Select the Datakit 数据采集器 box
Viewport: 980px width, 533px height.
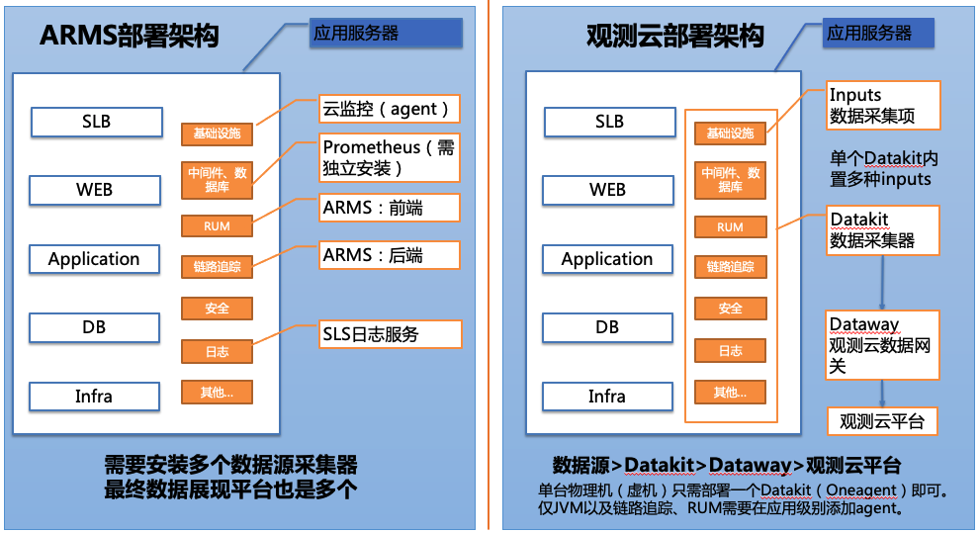tap(882, 230)
